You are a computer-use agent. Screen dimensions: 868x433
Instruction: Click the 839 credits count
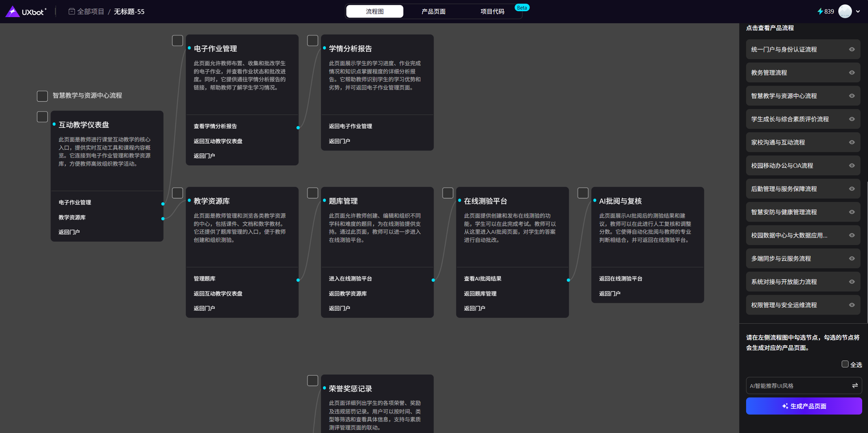click(829, 12)
